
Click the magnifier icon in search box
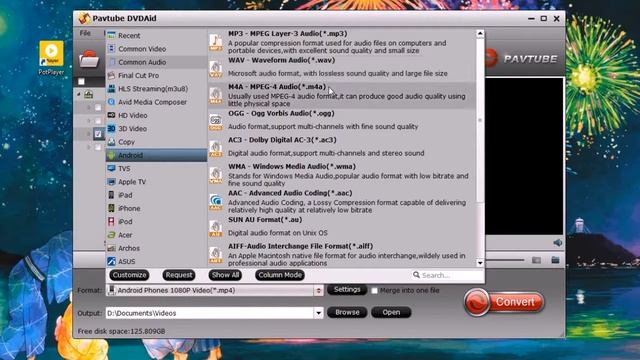[x=416, y=275]
